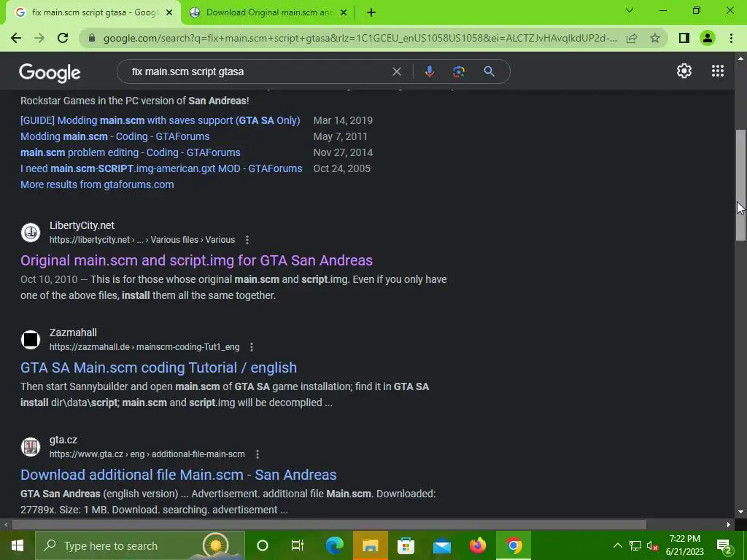Open the Chrome side panel

click(684, 38)
